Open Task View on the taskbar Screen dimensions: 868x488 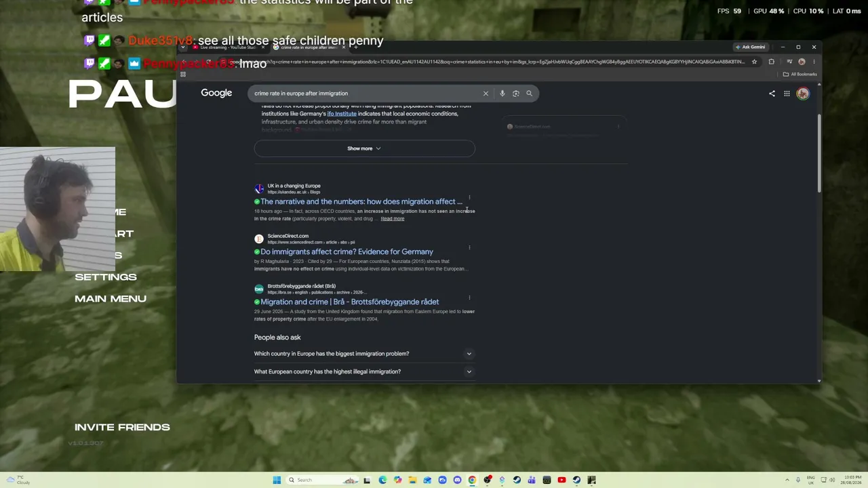[367, 480]
